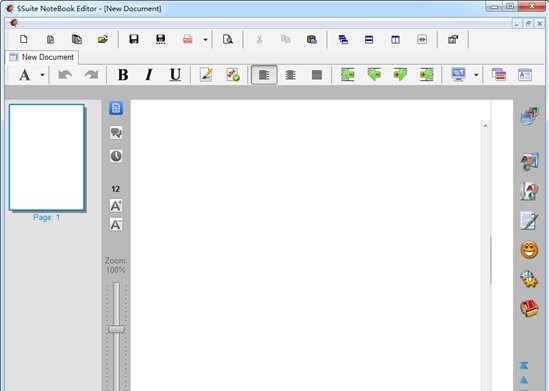This screenshot has width=549, height=391.
Task: Save the document with the floppy disk icon
Action: pos(134,39)
